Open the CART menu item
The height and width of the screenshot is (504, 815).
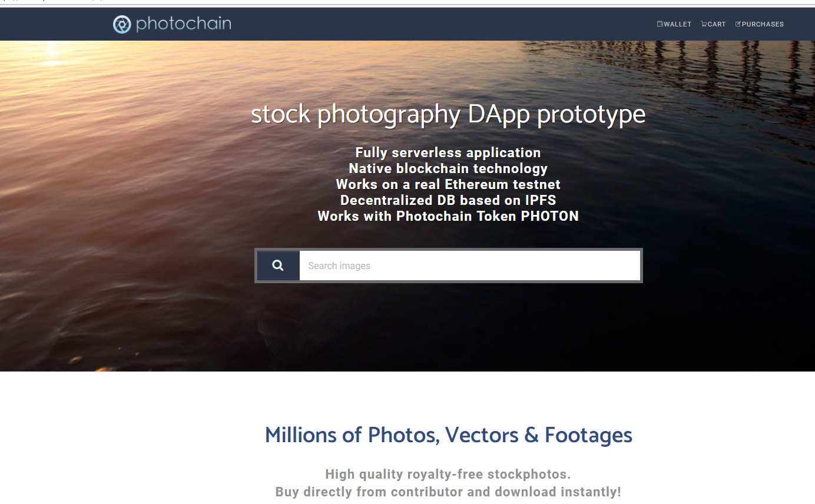click(713, 24)
